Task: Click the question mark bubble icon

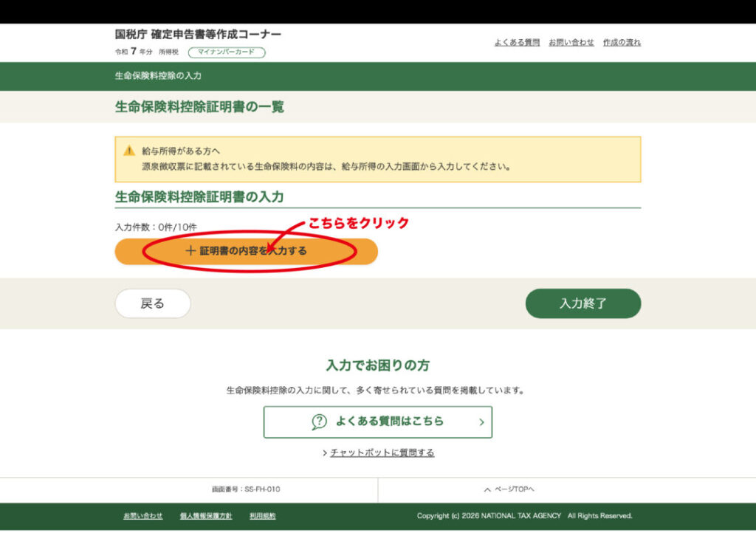Action: 319,422
